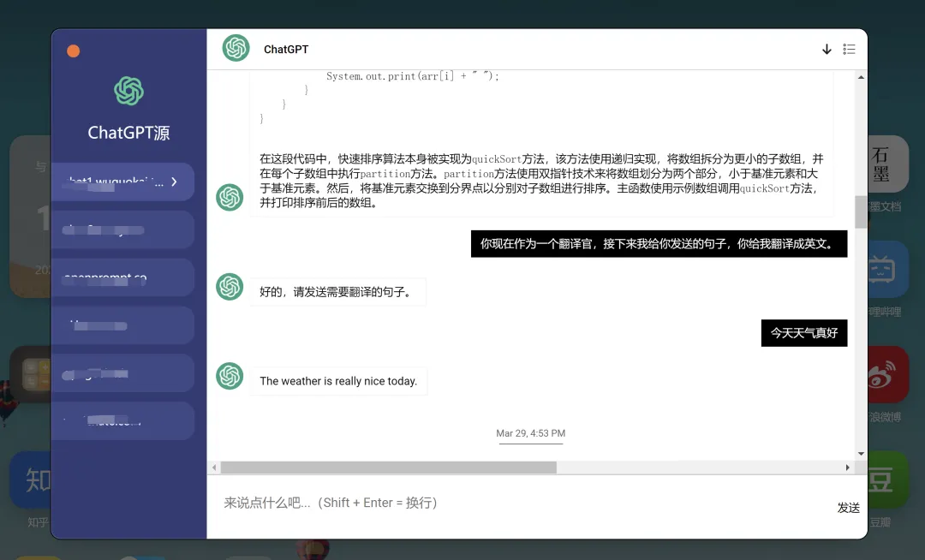Send the message with the '发送' button

pyautogui.click(x=848, y=508)
